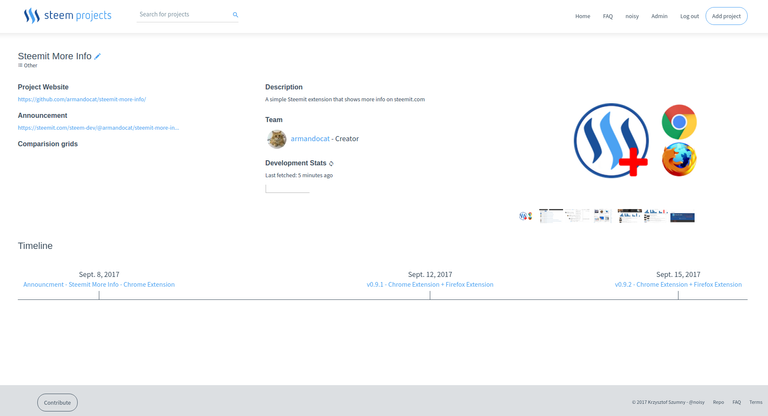Click the Steemit More Info title
The image size is (768, 416).
coord(54,56)
